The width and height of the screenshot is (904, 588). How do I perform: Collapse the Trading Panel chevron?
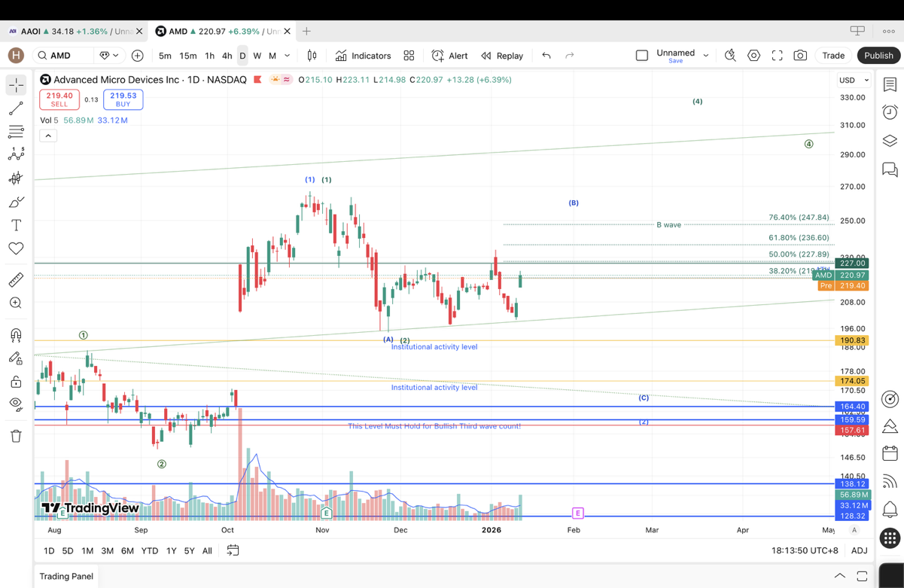pyautogui.click(x=840, y=576)
